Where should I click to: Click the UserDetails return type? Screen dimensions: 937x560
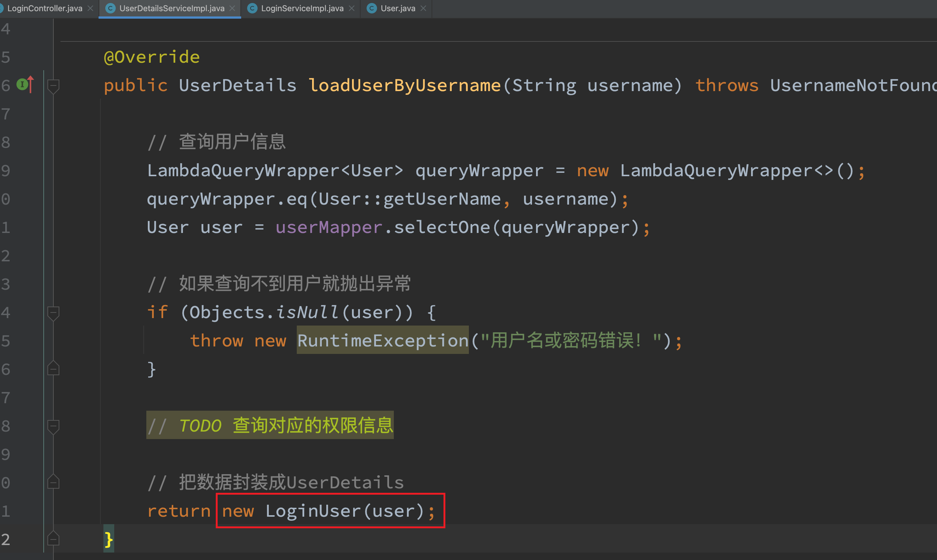click(x=238, y=85)
